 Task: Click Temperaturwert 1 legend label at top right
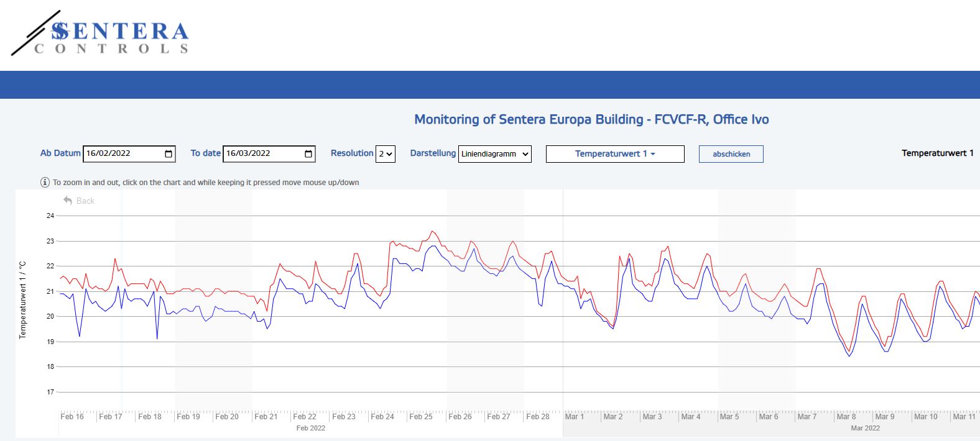[x=937, y=153]
